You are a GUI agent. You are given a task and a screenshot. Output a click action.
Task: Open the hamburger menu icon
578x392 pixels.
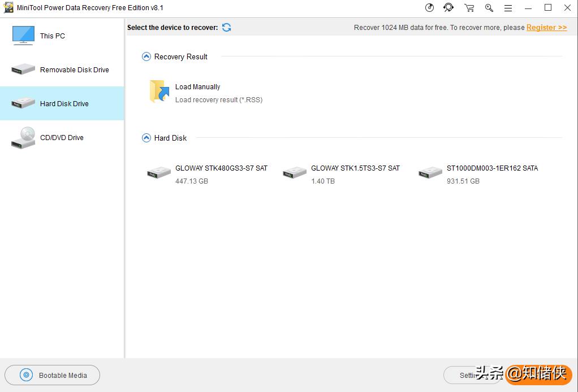click(508, 8)
